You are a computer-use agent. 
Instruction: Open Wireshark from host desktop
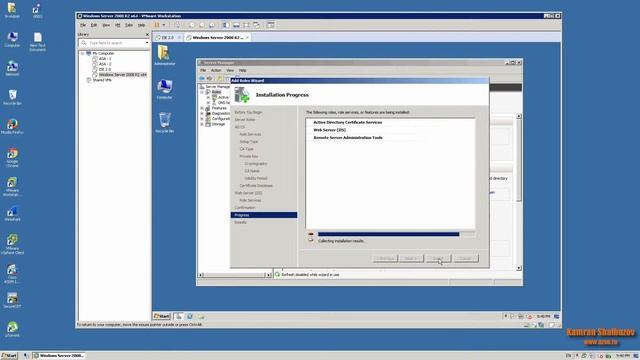click(x=12, y=213)
